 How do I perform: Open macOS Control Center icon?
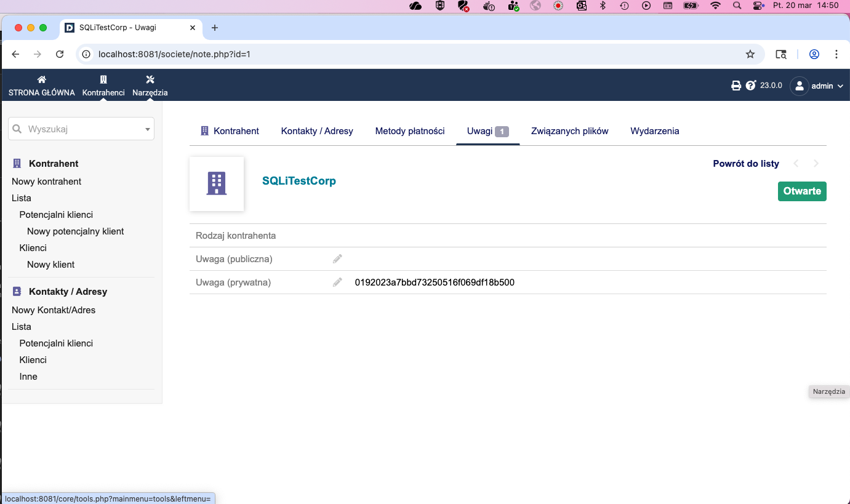click(758, 6)
